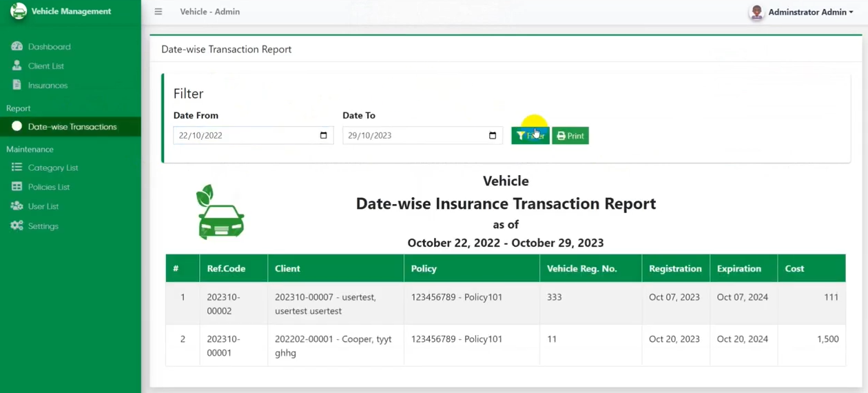Click the Date From input field

pyautogui.click(x=245, y=135)
